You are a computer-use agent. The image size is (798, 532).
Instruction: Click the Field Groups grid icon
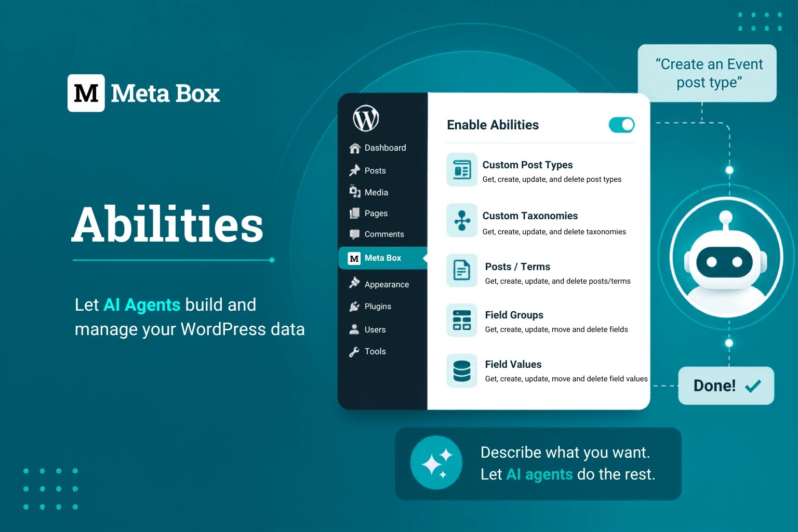(x=462, y=320)
